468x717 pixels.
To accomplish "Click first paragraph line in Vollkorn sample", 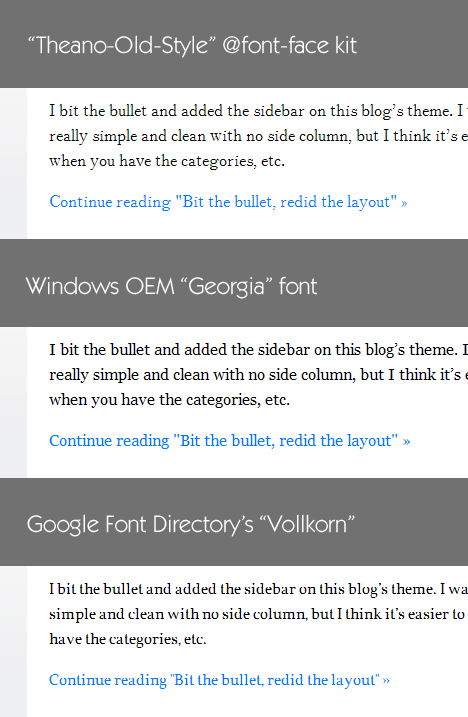I will [x=258, y=589].
